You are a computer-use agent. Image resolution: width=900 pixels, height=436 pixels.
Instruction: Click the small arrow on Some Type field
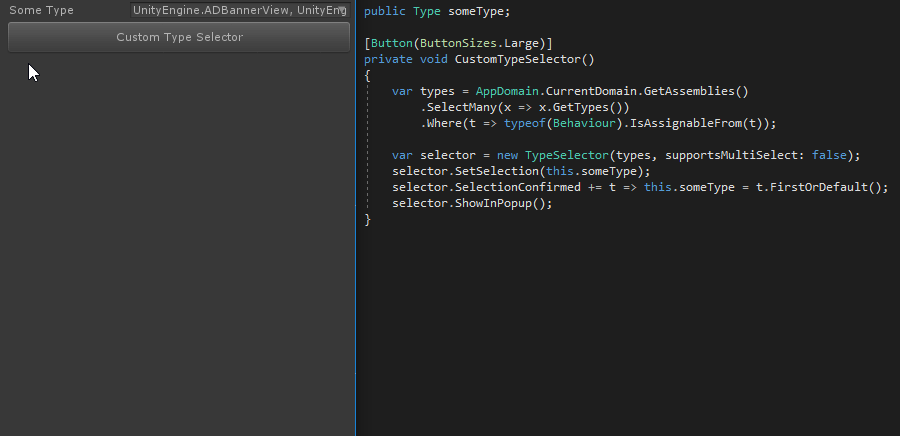343,10
